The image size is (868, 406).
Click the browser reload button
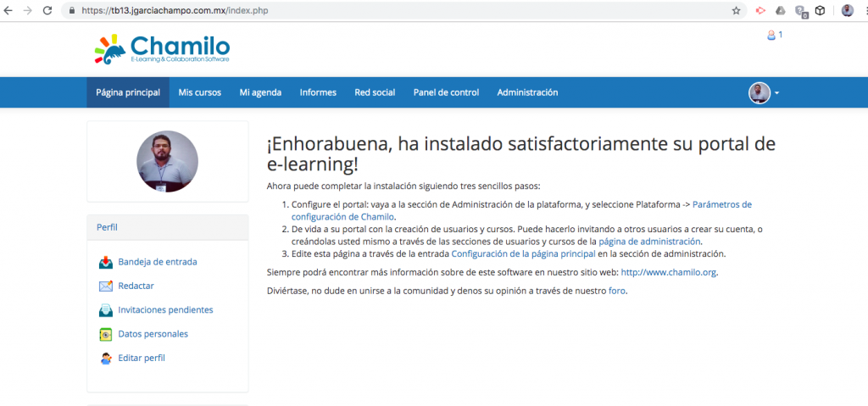(47, 11)
